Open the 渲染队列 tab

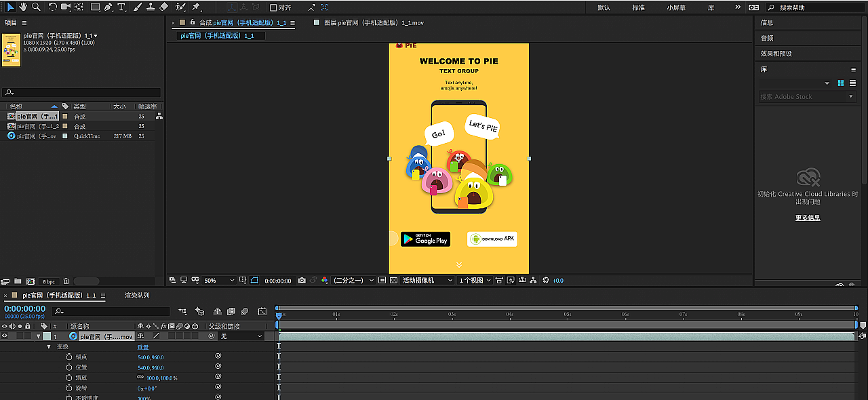click(137, 296)
